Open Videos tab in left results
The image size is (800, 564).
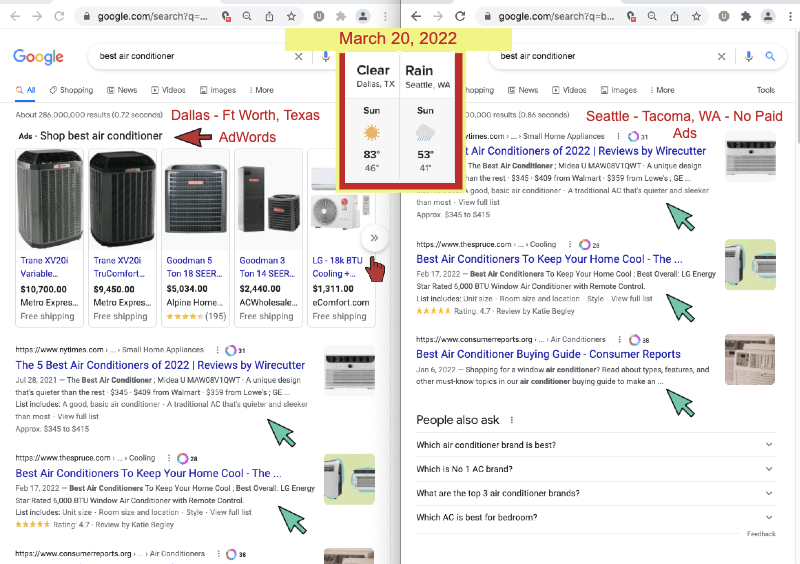pyautogui.click(x=168, y=90)
